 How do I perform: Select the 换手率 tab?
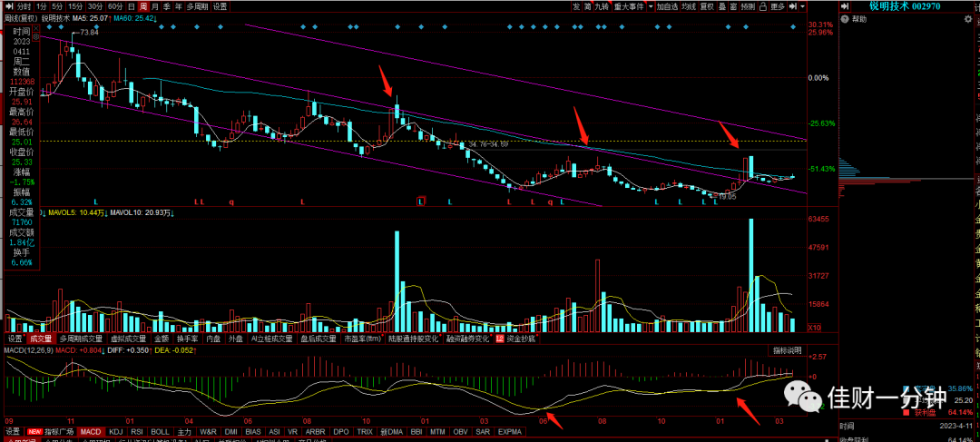(187, 339)
